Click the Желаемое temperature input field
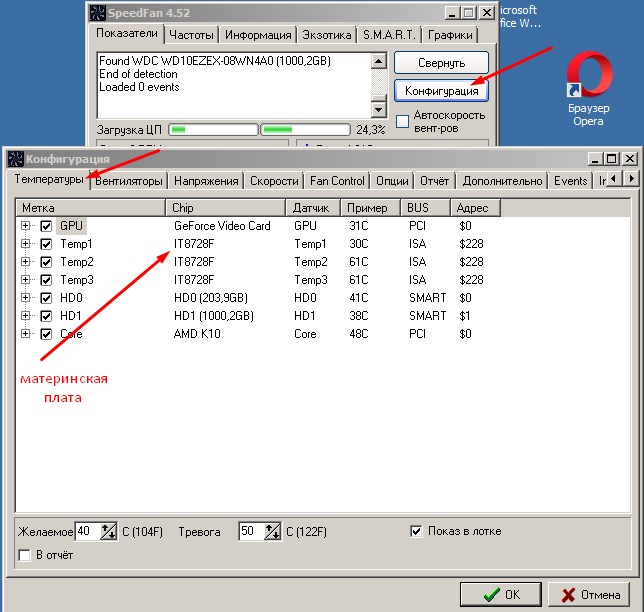This screenshot has height=612, width=644. [85, 532]
